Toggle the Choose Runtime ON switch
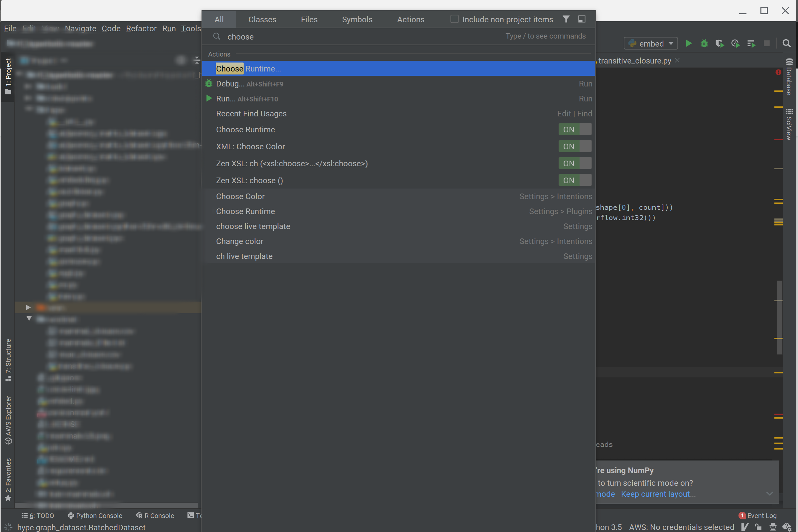 tap(575, 129)
